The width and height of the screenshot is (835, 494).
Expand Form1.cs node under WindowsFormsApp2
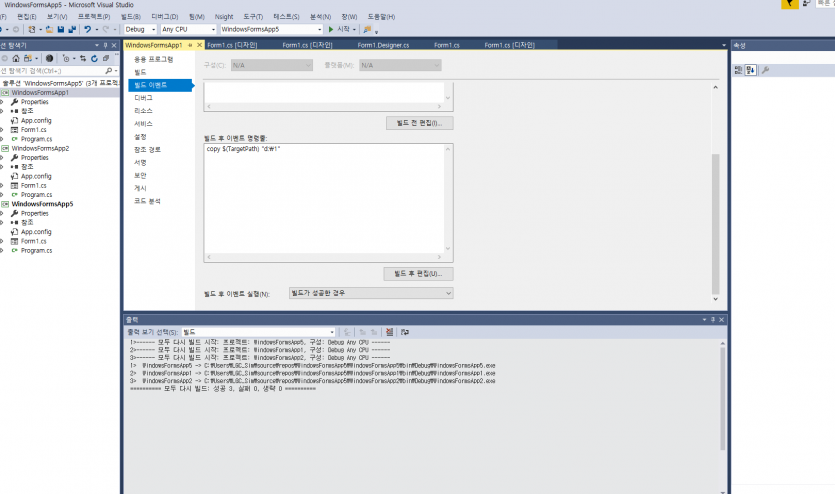click(x=2, y=185)
